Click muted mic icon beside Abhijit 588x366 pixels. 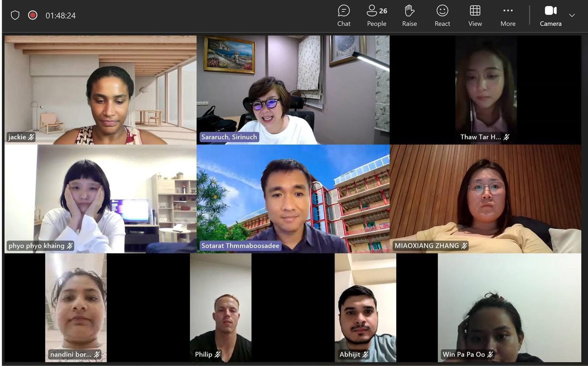(x=365, y=355)
